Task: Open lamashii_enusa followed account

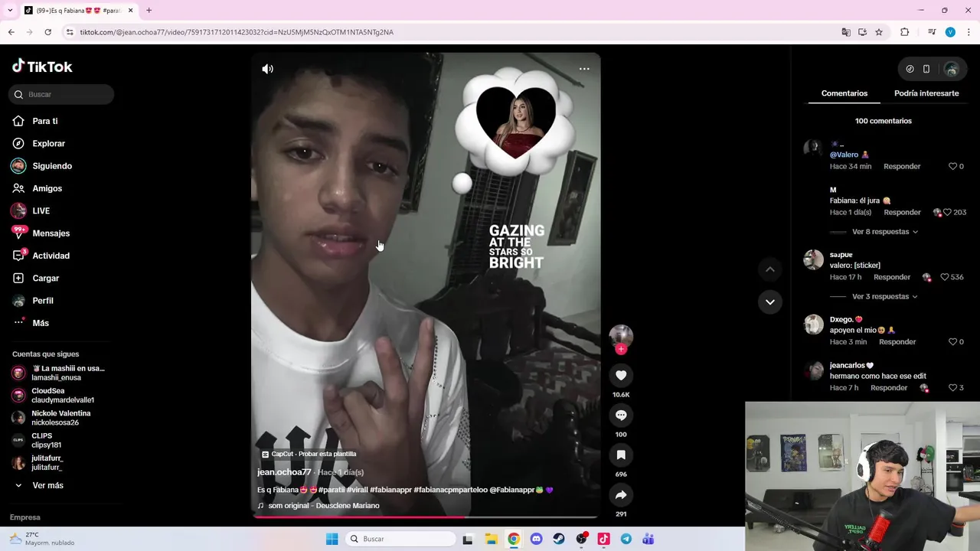Action: click(x=59, y=373)
